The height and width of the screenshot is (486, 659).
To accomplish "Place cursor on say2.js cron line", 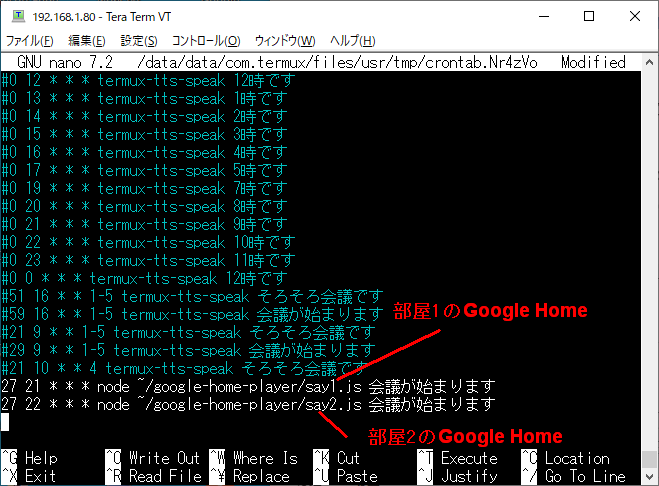I will (248, 404).
